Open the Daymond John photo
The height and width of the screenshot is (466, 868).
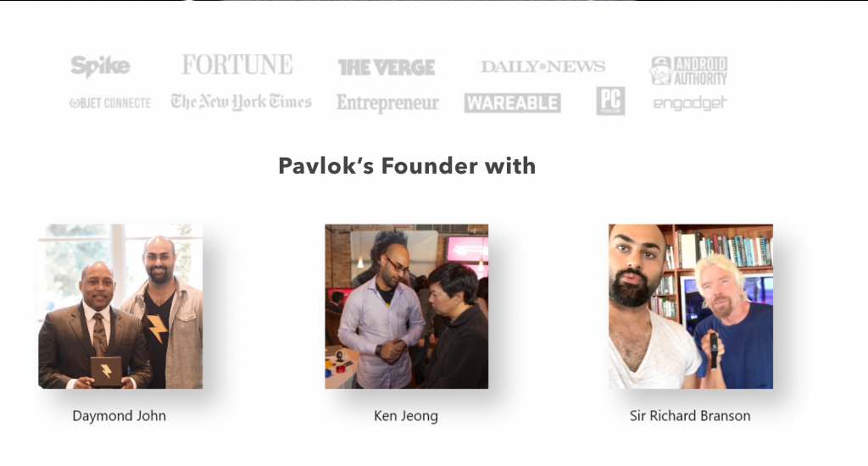tap(120, 306)
